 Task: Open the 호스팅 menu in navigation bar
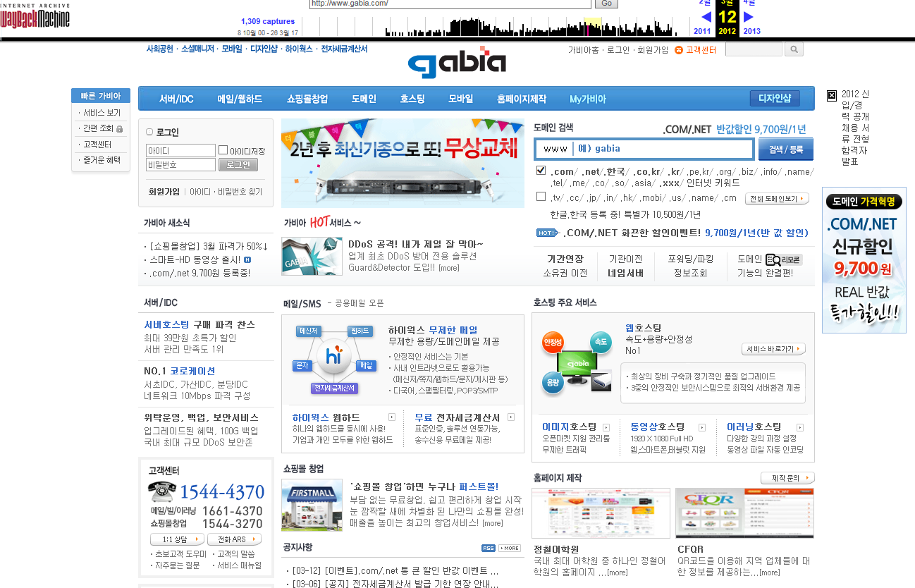tap(412, 99)
